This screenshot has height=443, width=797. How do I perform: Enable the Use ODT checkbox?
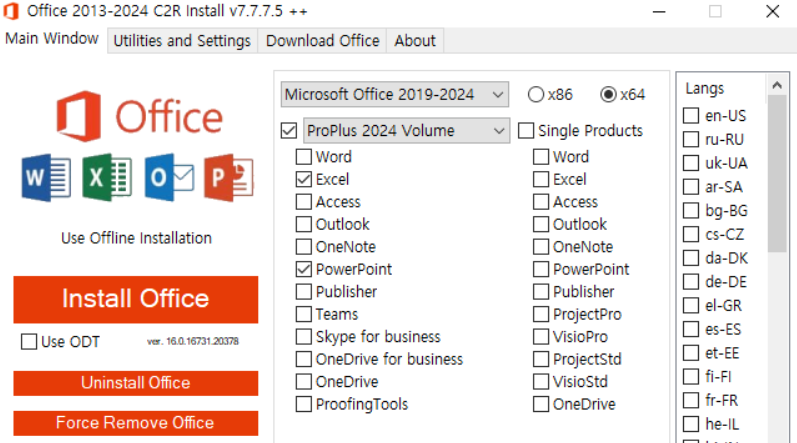[29, 341]
